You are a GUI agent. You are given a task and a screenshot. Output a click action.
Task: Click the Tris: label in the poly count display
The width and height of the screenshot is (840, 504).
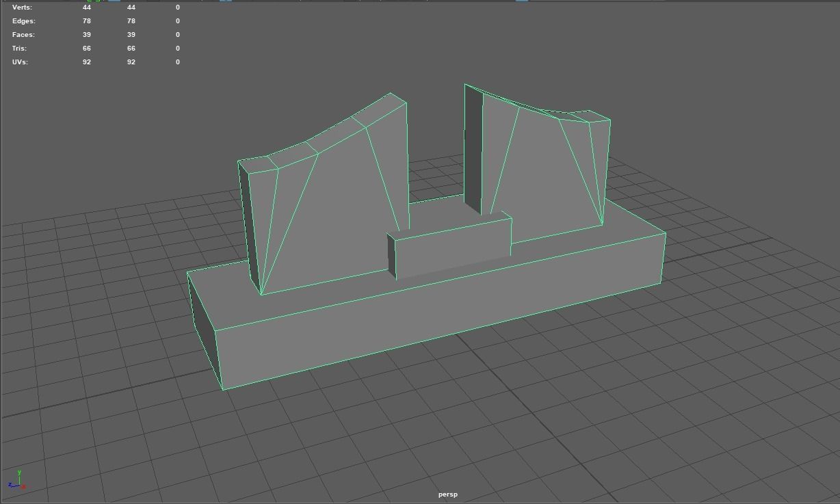point(20,49)
